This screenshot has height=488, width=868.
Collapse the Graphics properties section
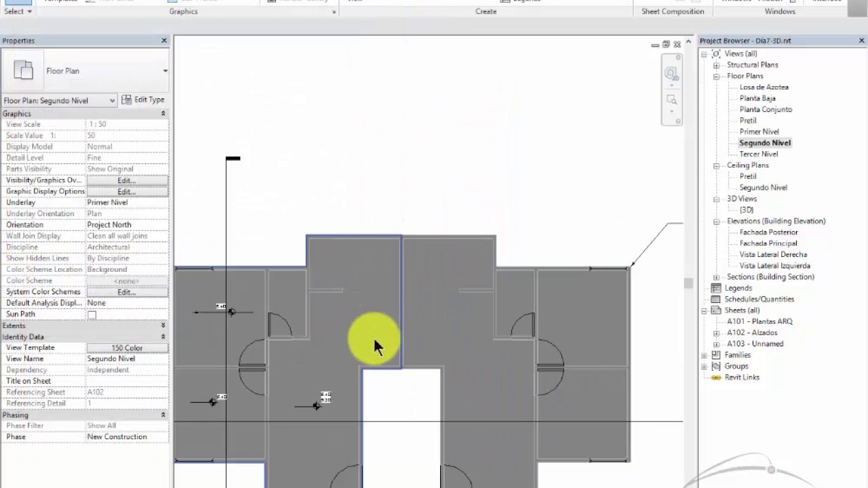click(x=163, y=114)
